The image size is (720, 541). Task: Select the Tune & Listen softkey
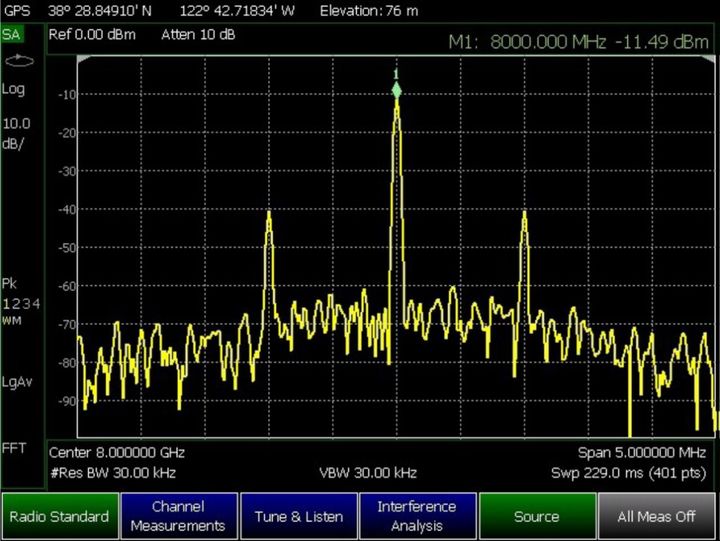(x=298, y=516)
